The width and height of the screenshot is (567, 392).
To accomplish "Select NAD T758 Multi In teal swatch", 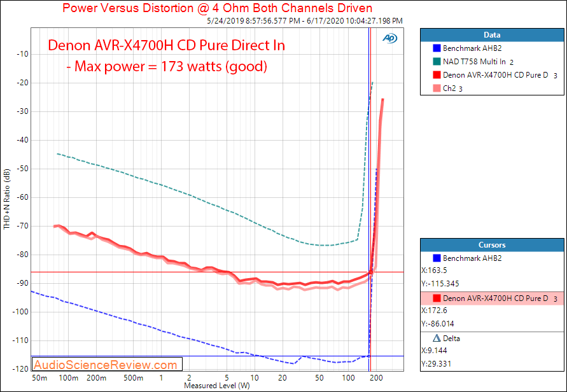I will pyautogui.click(x=437, y=62).
